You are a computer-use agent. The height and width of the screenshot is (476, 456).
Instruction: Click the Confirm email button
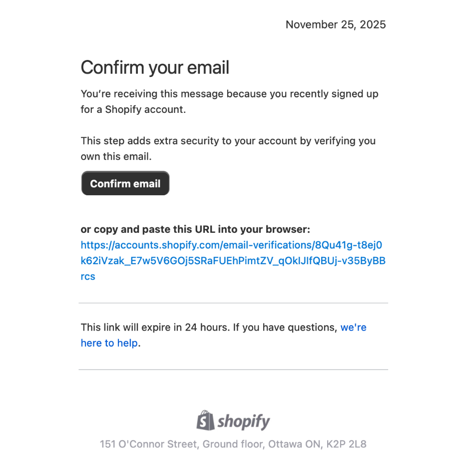point(125,183)
